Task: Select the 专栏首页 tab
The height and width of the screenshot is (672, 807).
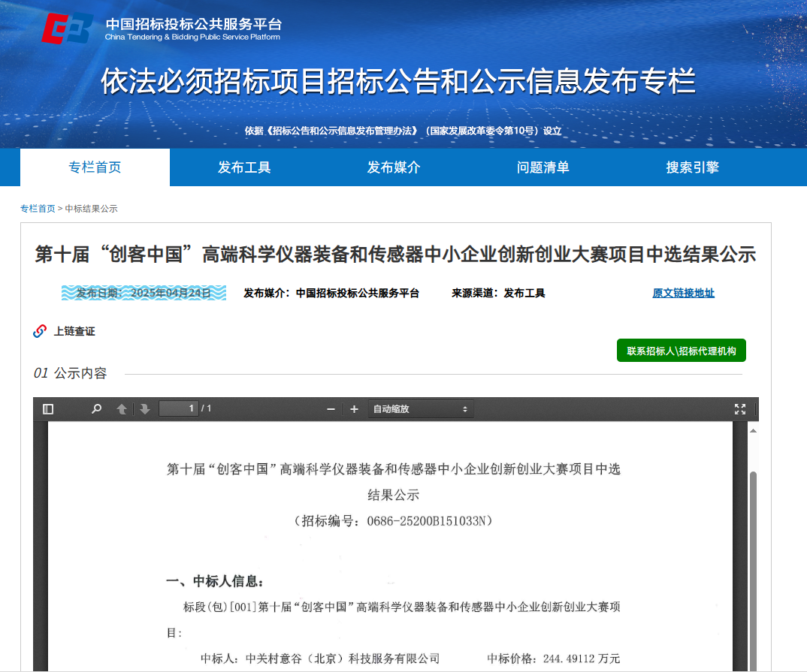Action: coord(95,167)
